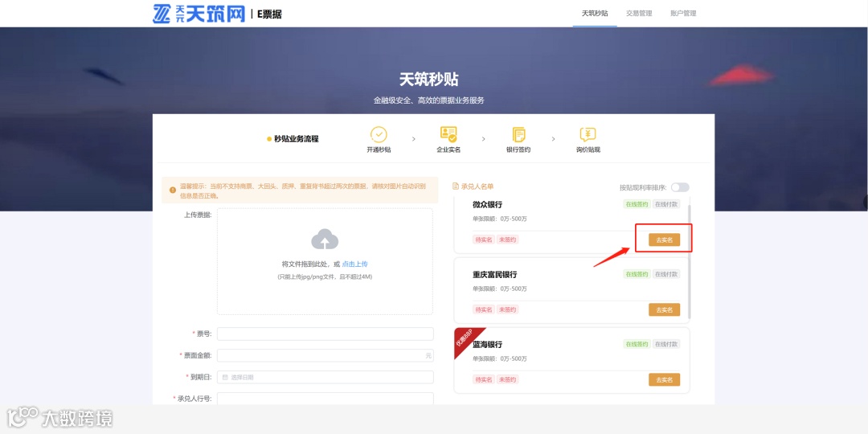Click the 未签约 tag for 重庆富民银行
The width and height of the screenshot is (868, 434).
[x=508, y=309]
